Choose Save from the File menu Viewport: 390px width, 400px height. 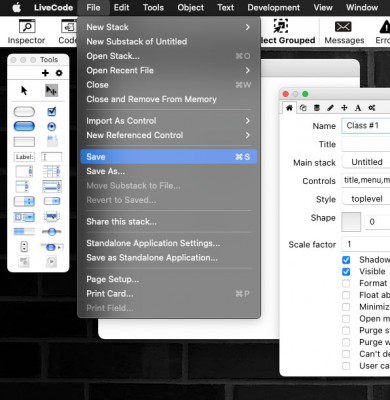coord(168,157)
